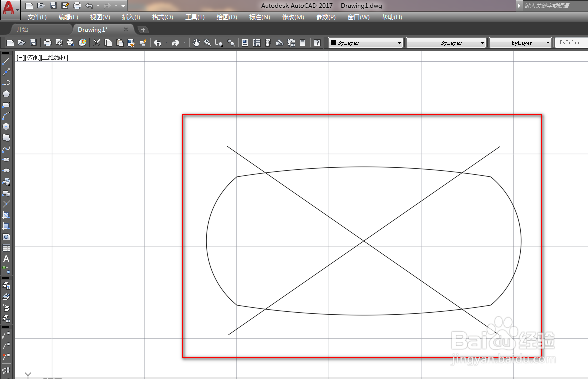588x379 pixels.
Task: Open the 格式(O) menu
Action: coord(162,17)
